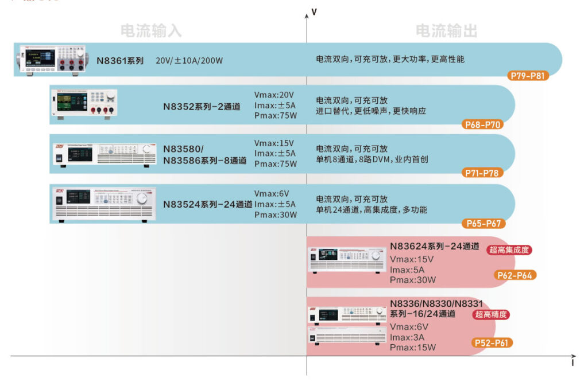Viewport: 588px width, 386px height.
Task: Open the P62-P64 page badge
Action: [x=514, y=275]
